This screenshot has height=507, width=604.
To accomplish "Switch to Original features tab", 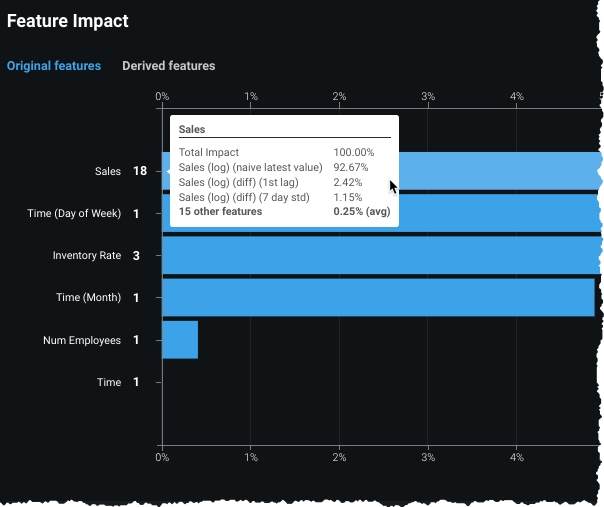I will pyautogui.click(x=54, y=66).
